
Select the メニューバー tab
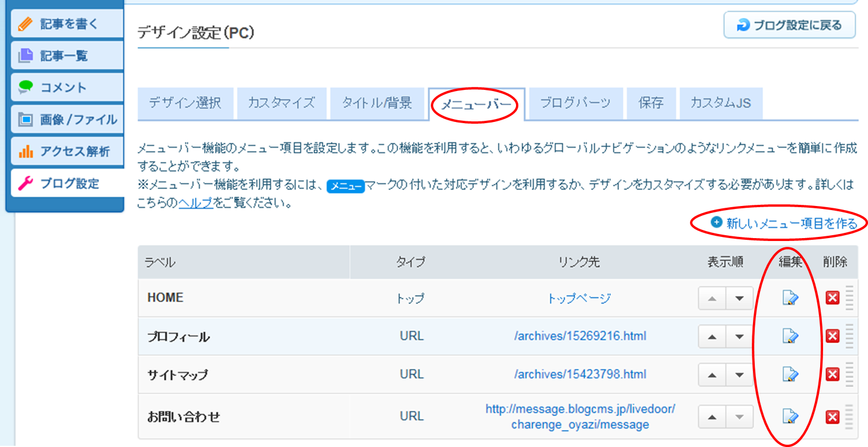click(x=476, y=104)
